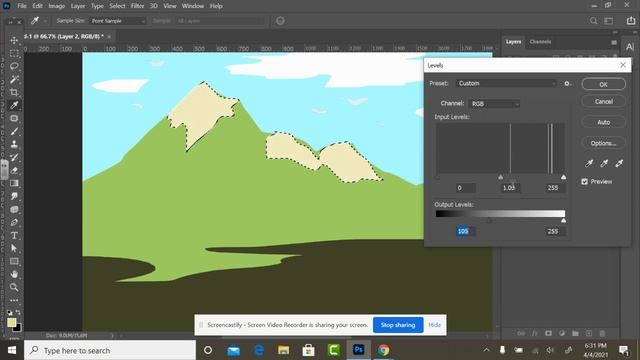
Task: Select the Crop tool
Action: click(x=14, y=92)
